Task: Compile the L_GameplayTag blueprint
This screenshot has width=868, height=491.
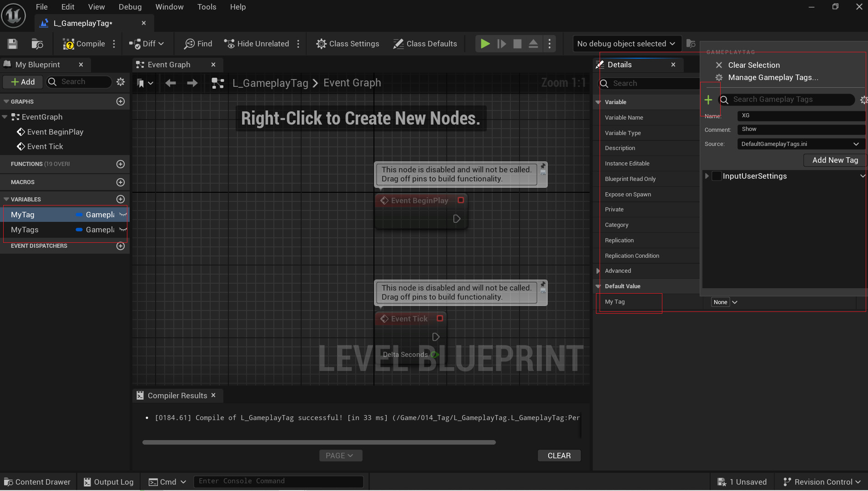Action: coord(84,44)
